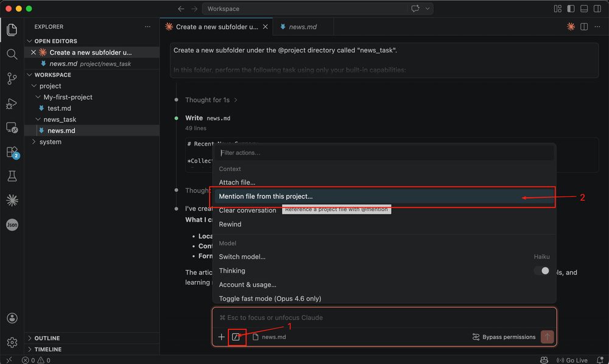Open Extensions view with badge
The width and height of the screenshot is (609, 364).
point(12,152)
